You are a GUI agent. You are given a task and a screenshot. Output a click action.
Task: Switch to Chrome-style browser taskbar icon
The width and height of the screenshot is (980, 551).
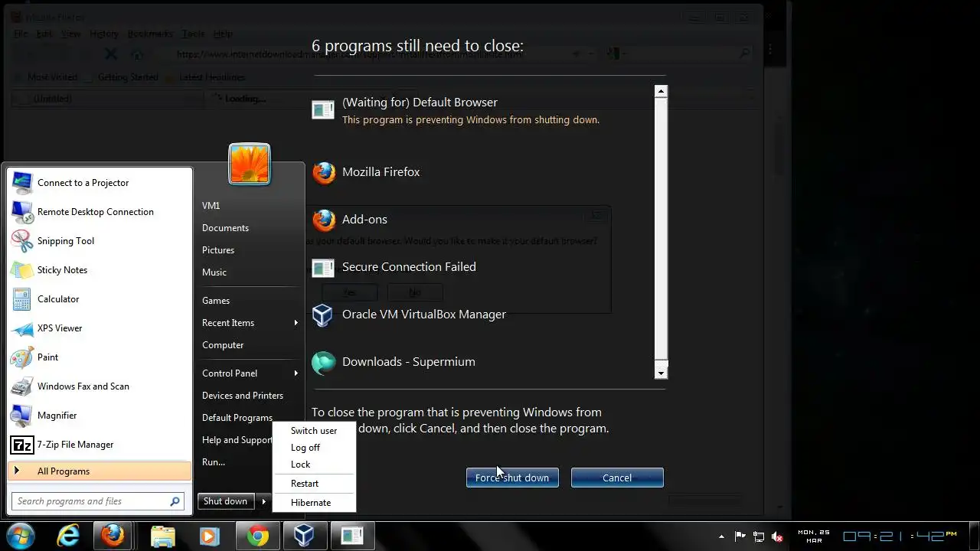tap(257, 536)
